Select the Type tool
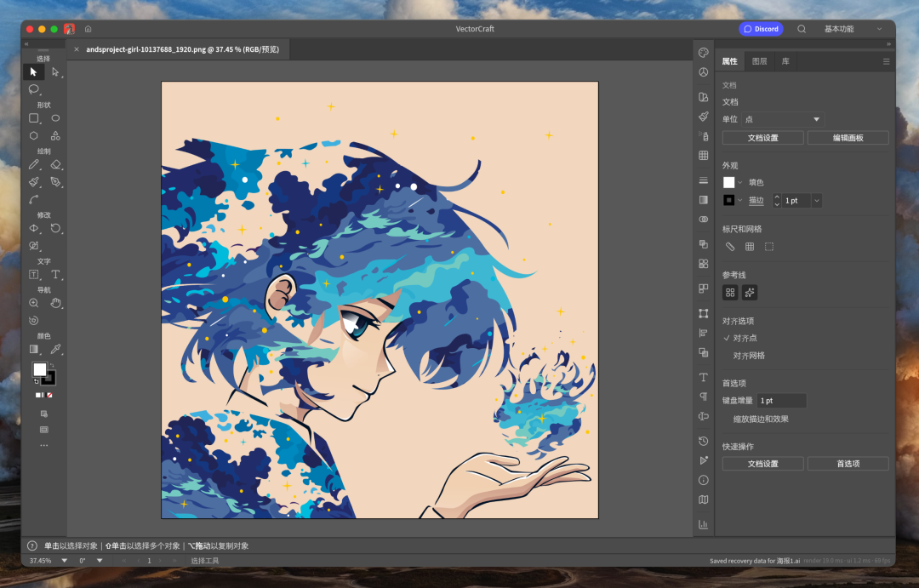Screen dimensions: 919x588 [55, 274]
